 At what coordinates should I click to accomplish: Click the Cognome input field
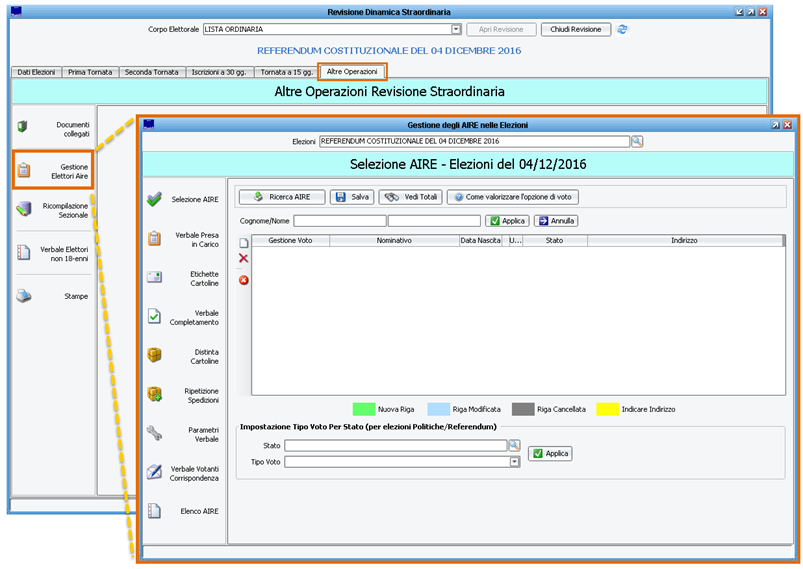[x=339, y=221]
